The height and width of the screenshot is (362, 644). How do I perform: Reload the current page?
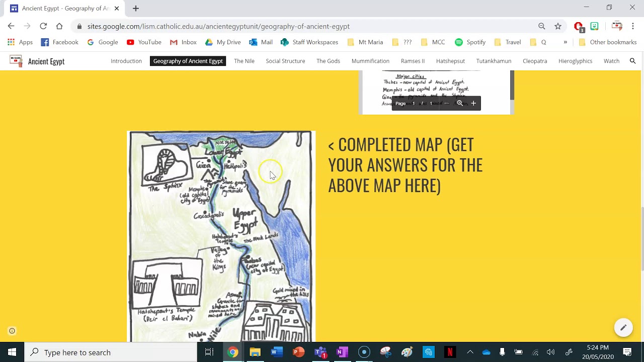click(43, 26)
